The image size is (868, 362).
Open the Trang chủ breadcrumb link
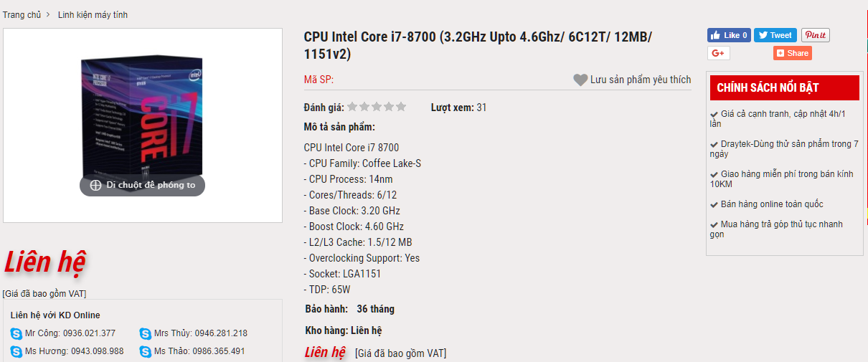22,15
